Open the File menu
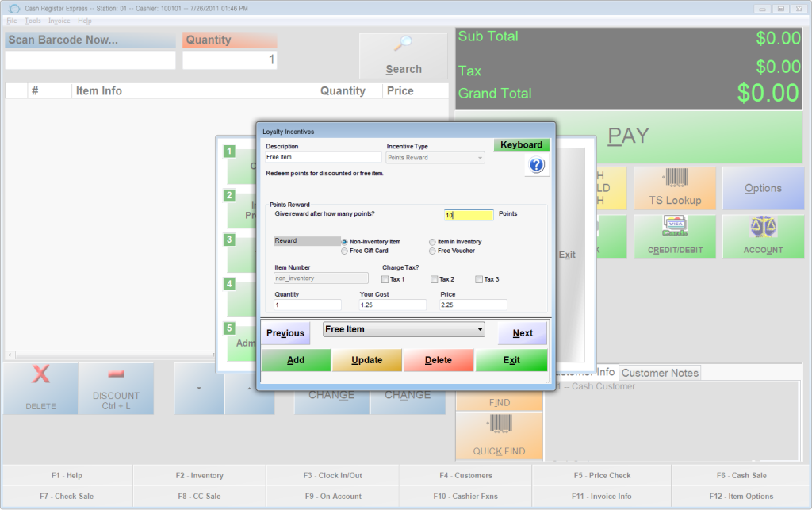This screenshot has height=510, width=812. click(x=12, y=21)
